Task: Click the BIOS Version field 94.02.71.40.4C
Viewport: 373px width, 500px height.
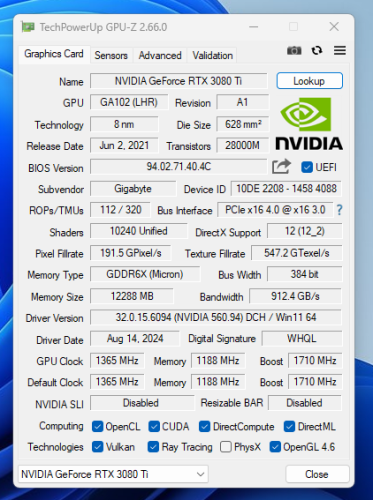Action: pyautogui.click(x=178, y=167)
